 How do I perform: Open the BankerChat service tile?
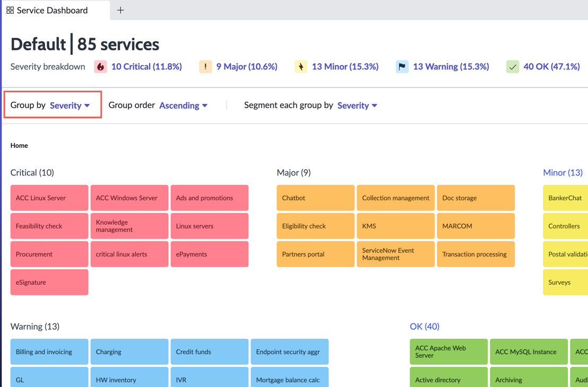566,198
